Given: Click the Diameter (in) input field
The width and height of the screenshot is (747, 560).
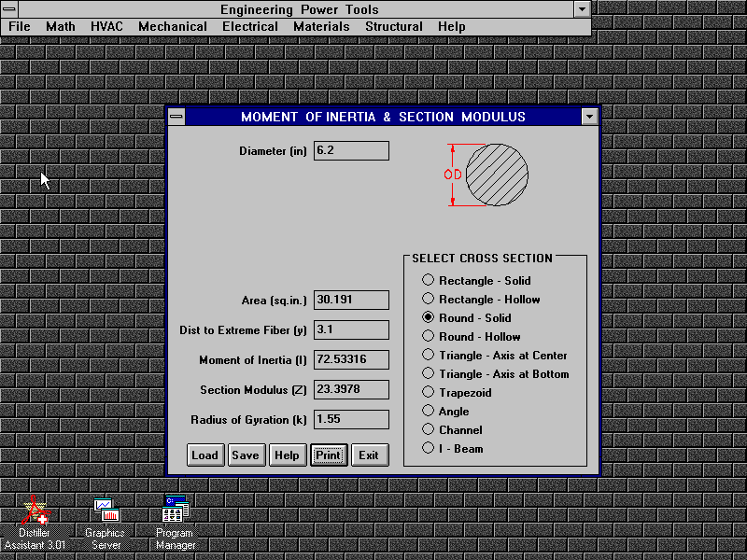Looking at the screenshot, I should coord(351,150).
